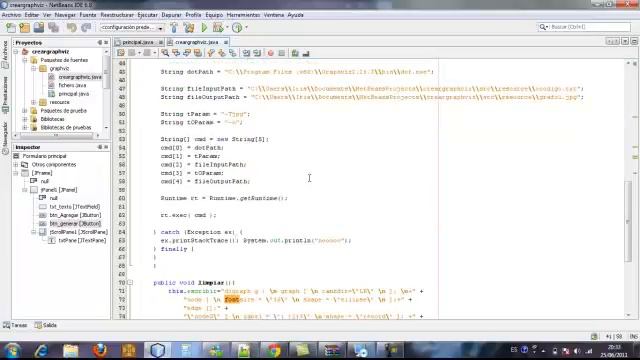Click the Shift Line Right icon
640x360 pixels.
point(257,53)
